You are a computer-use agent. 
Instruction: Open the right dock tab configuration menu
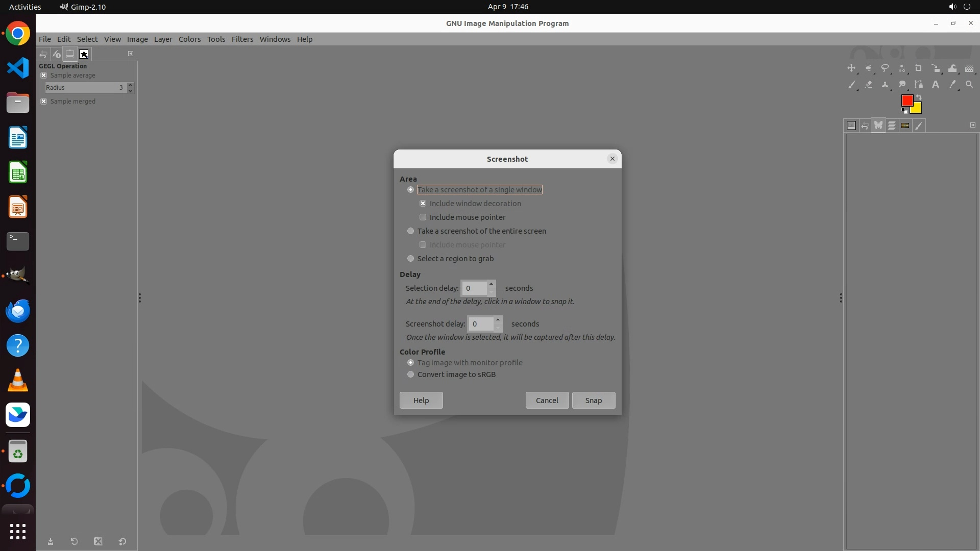pos(973,125)
